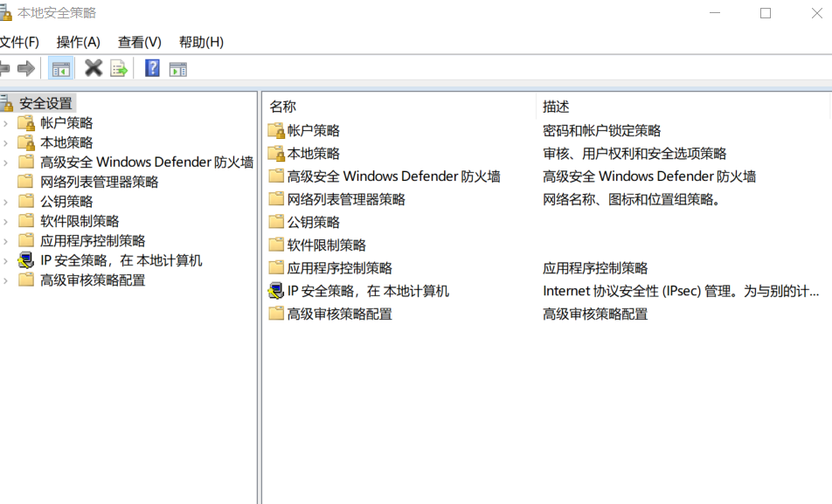Click the Export list toolbar icon
Viewport: 832px width, 504px height.
point(119,68)
